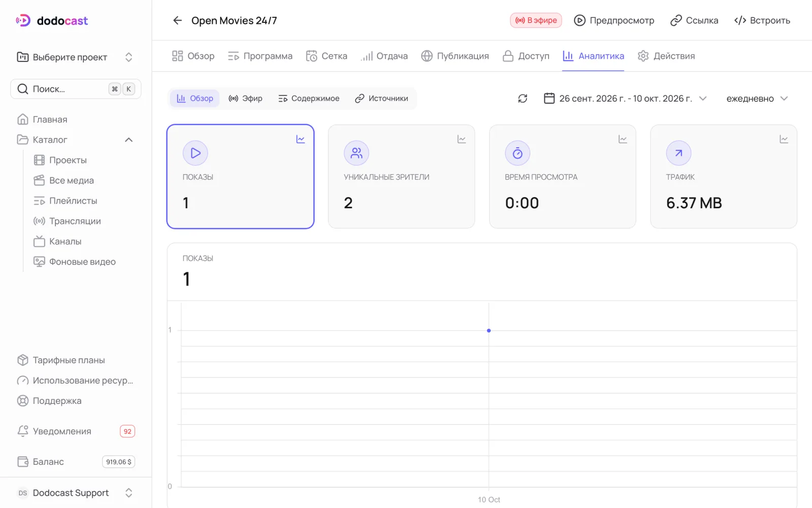Open chart icon on ВРЕМЯ ПРОСМОТРА card
This screenshot has width=812, height=508.
coord(623,139)
